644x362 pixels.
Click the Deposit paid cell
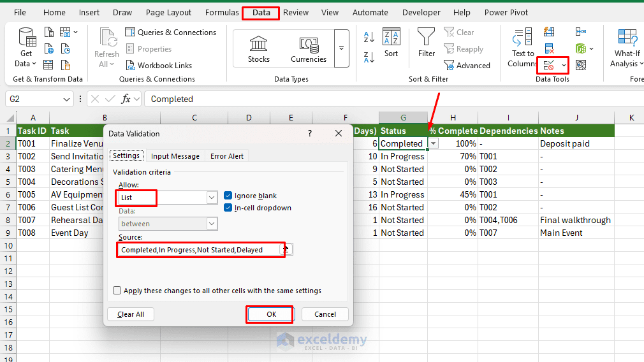[576, 143]
